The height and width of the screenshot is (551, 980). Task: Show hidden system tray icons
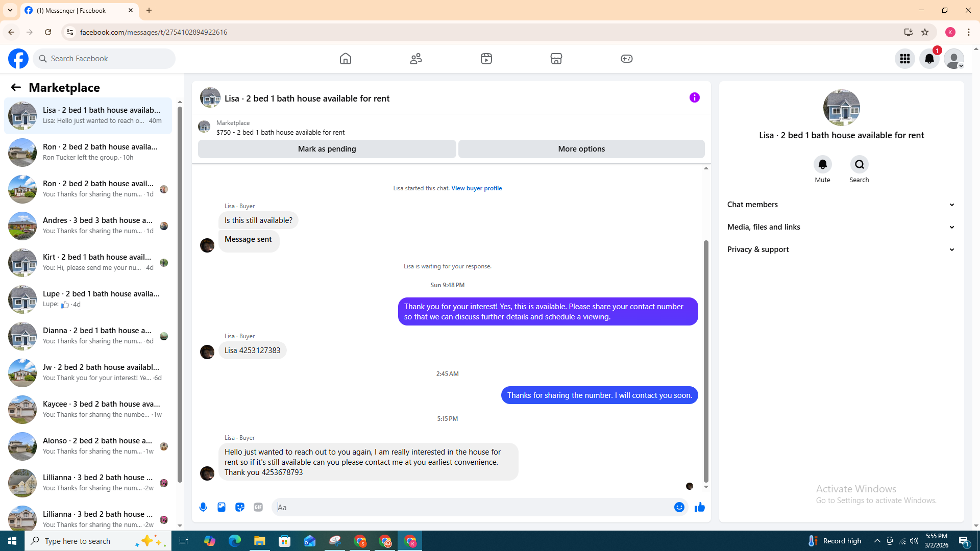coord(877,541)
